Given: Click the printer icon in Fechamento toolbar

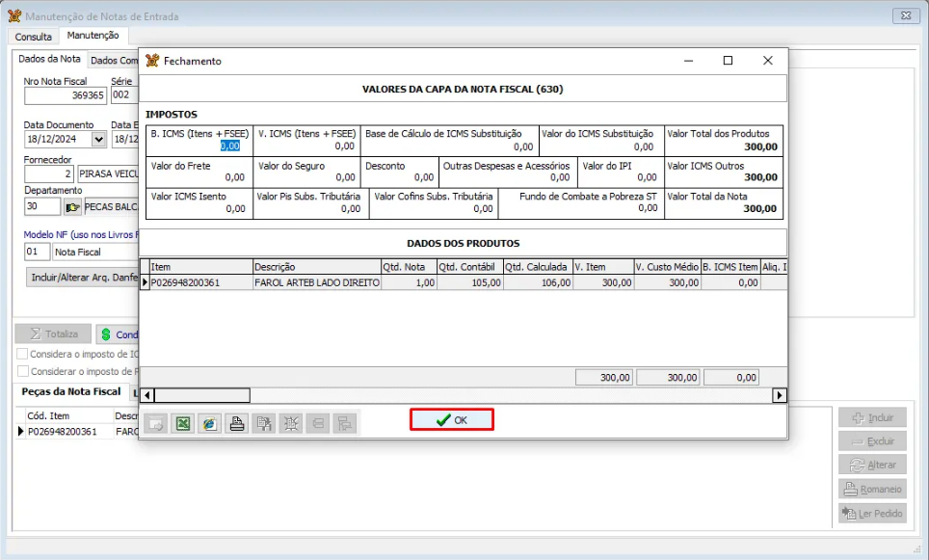Looking at the screenshot, I should point(236,423).
